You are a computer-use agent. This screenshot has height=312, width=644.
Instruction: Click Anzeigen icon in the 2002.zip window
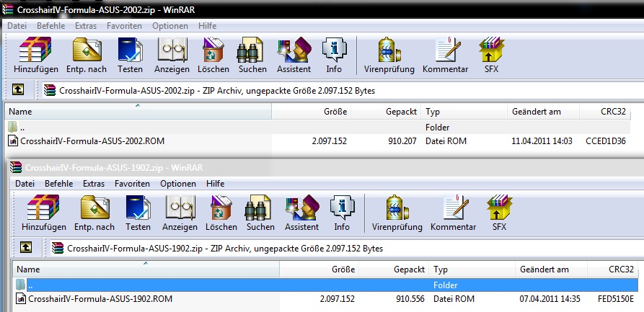click(x=172, y=49)
